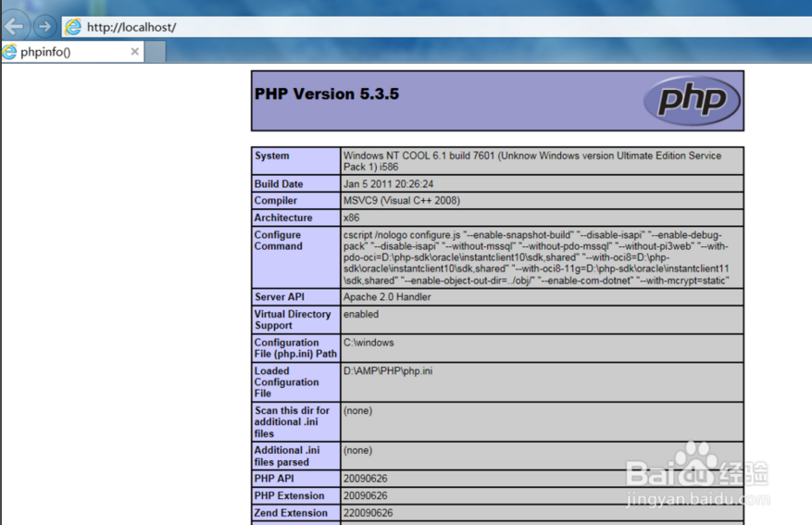The width and height of the screenshot is (812, 525).
Task: Click the 220090626 Zend Extension value
Action: click(369, 513)
